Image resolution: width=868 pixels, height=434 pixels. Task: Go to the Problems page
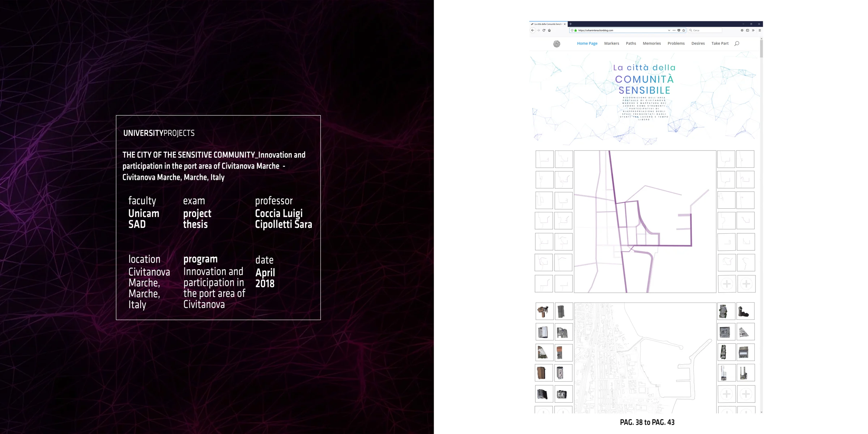pyautogui.click(x=676, y=43)
